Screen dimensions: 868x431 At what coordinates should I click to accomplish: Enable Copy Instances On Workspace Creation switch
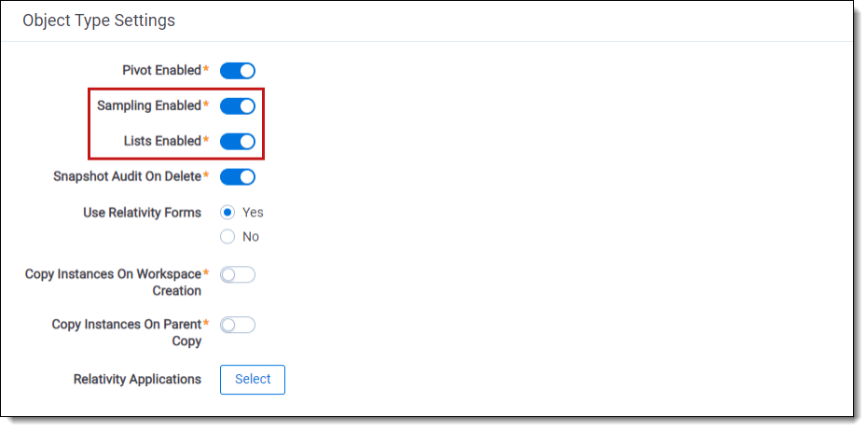pyautogui.click(x=238, y=275)
